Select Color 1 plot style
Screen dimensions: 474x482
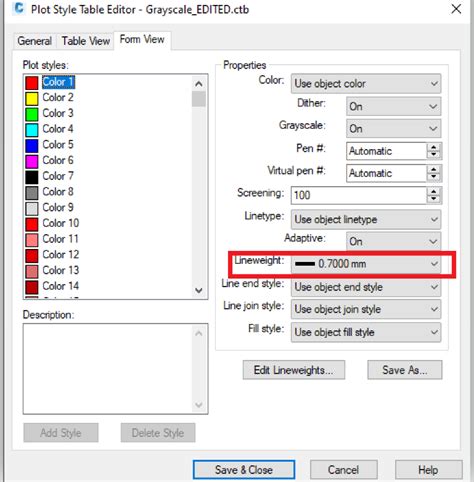(x=59, y=82)
